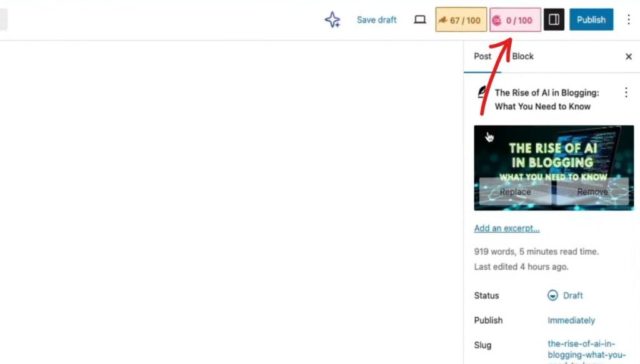Switch to the Post tab
Image resolution: width=640 pixels, height=364 pixels.
[482, 56]
